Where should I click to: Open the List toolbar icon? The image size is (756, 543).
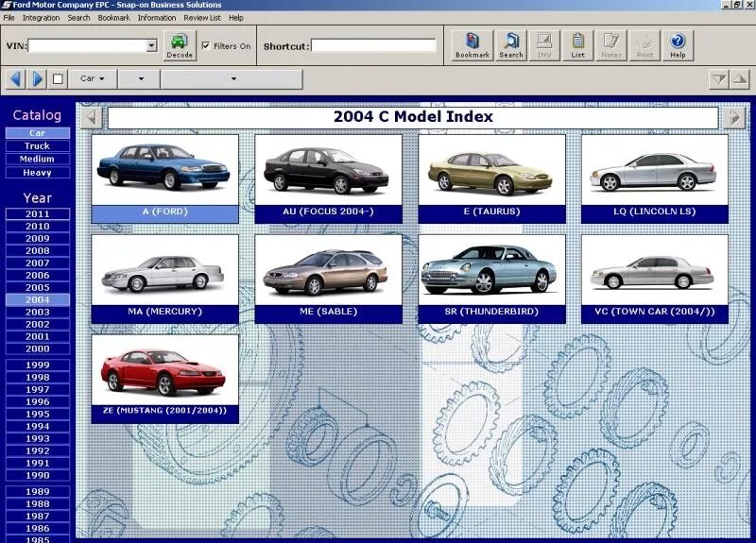577,45
